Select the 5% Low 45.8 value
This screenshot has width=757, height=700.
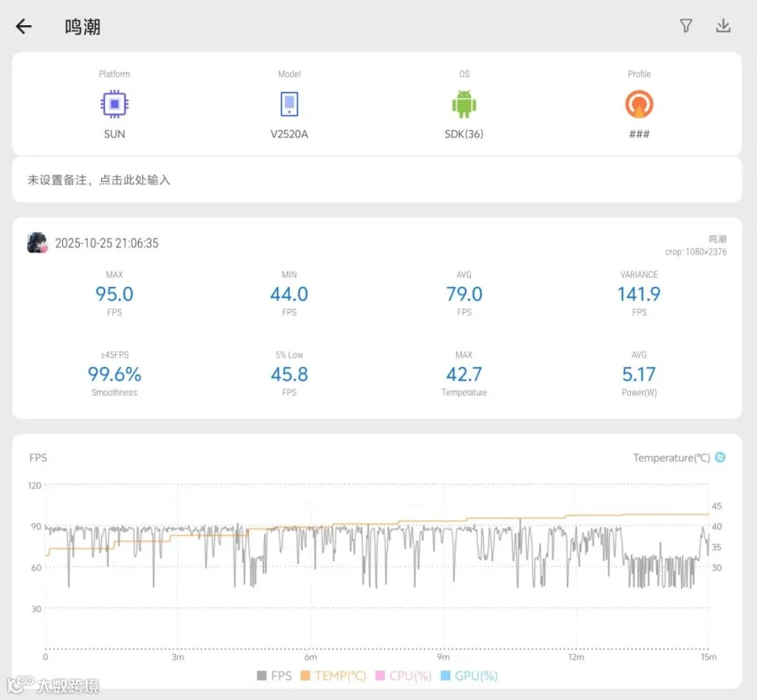pyautogui.click(x=289, y=374)
